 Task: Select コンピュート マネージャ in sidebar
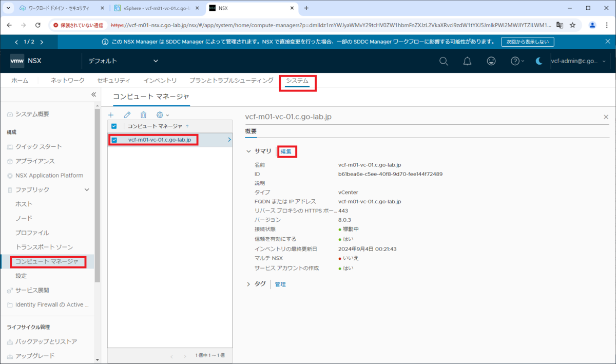[47, 262]
